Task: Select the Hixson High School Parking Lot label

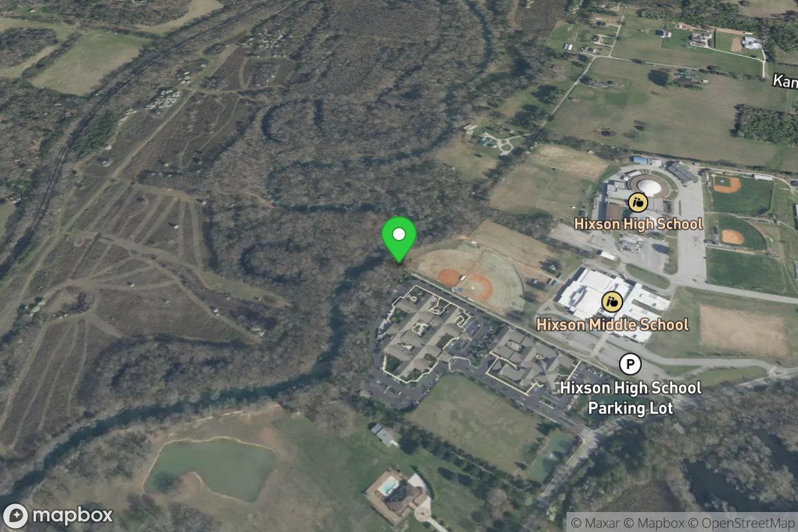Action: pyautogui.click(x=630, y=398)
